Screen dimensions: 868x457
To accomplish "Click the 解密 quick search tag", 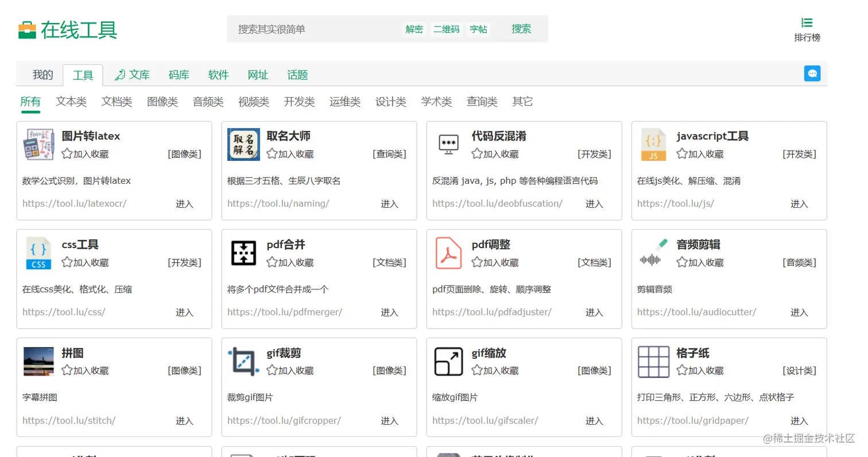I will pos(414,29).
